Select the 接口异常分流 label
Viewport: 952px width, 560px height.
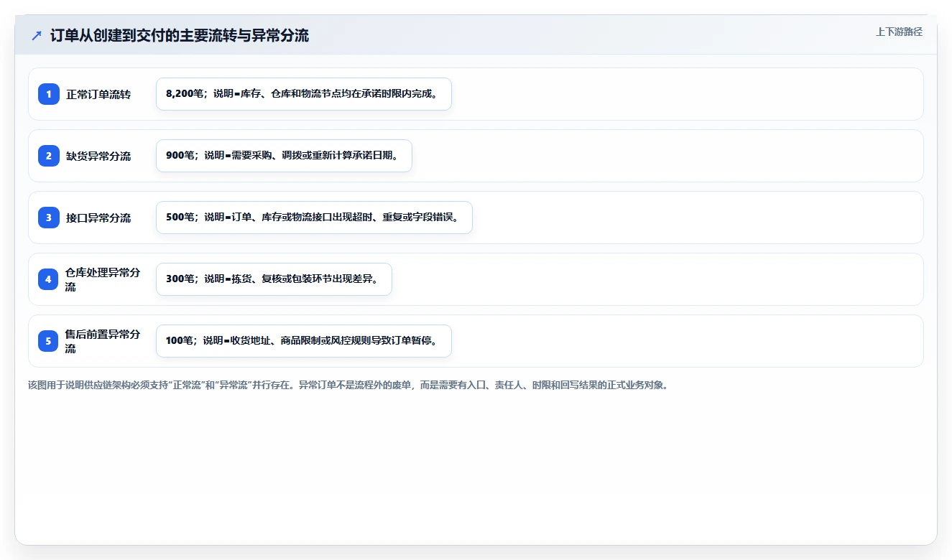pyautogui.click(x=98, y=218)
